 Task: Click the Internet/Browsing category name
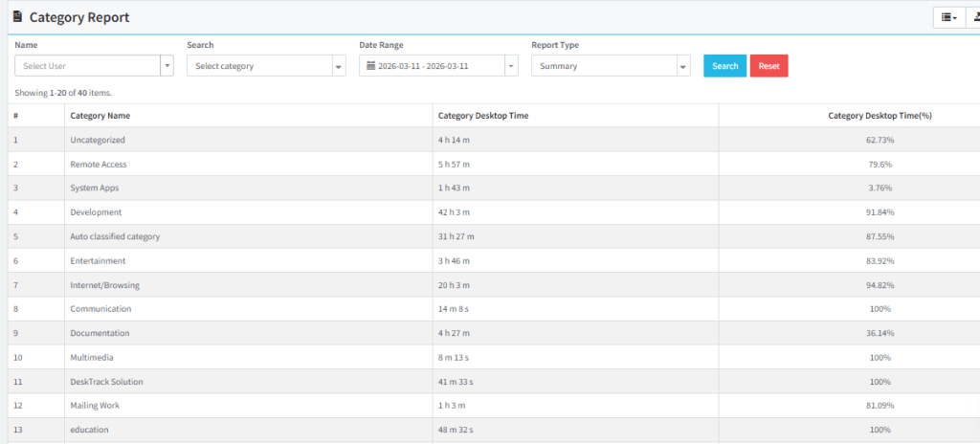[104, 285]
